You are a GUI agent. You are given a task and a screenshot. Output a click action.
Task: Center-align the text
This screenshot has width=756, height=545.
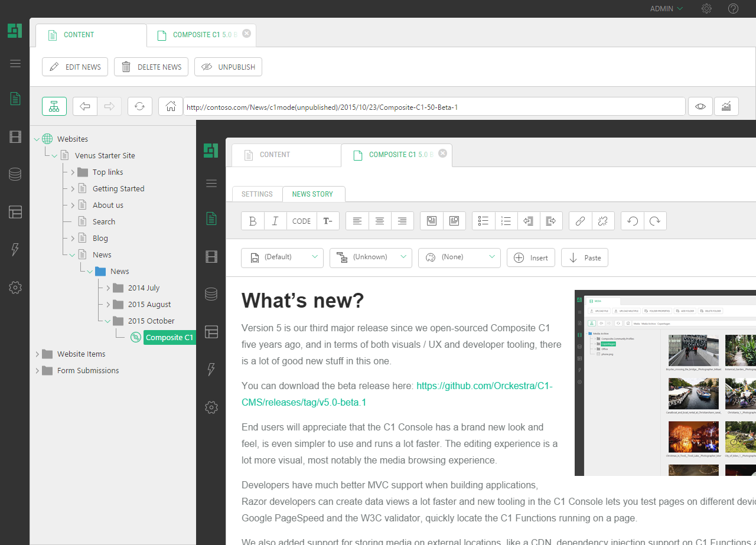[380, 221]
